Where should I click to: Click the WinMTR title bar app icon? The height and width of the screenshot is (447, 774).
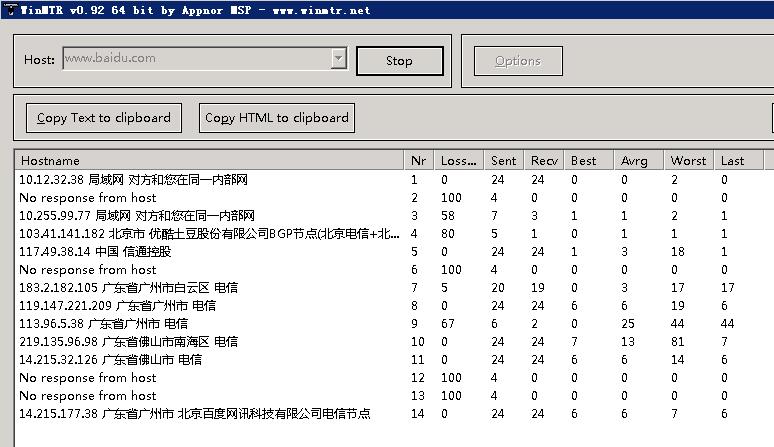coord(9,9)
